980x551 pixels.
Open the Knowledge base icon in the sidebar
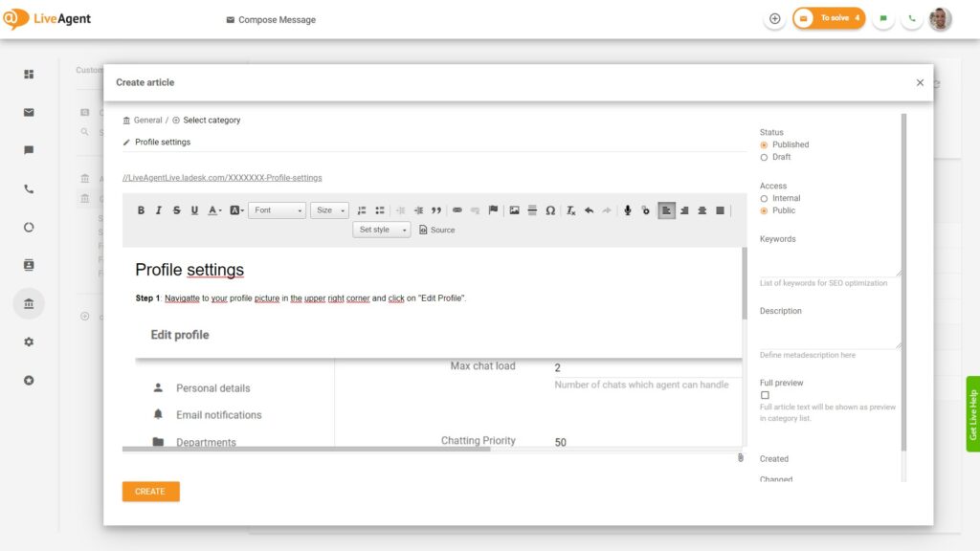coord(29,303)
